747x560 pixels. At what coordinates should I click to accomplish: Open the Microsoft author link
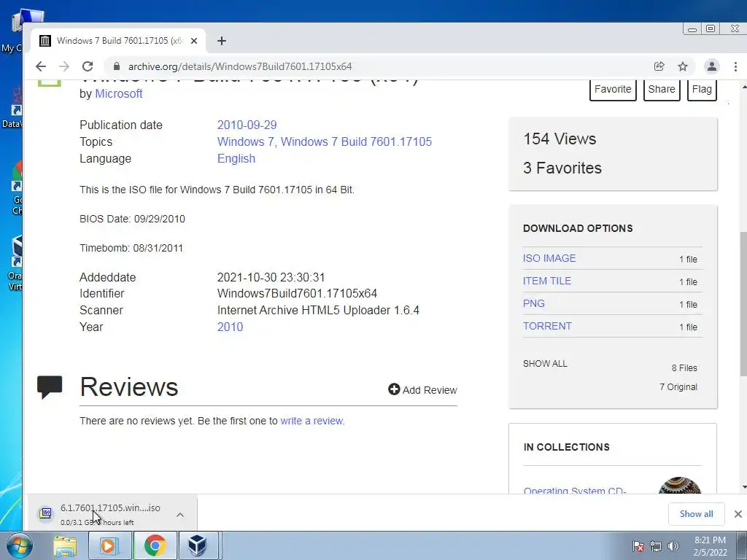[x=119, y=94]
